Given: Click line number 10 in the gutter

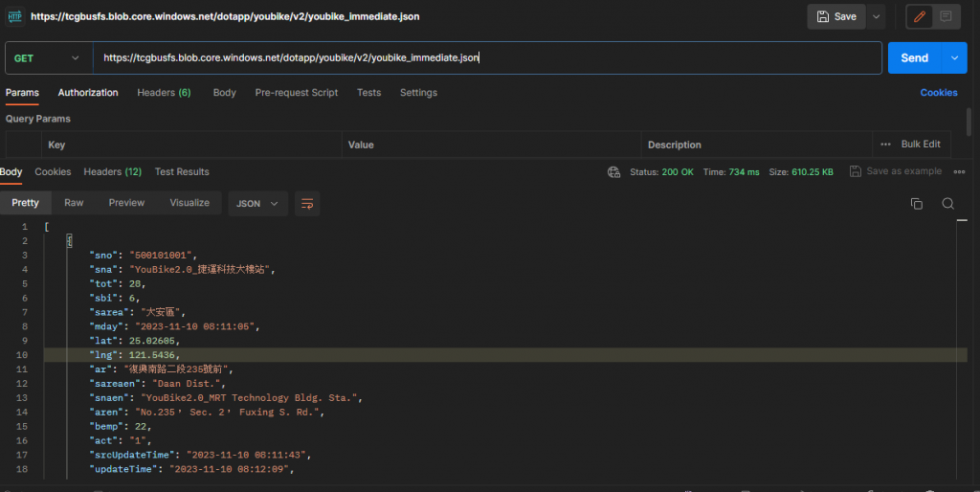Looking at the screenshot, I should 22,355.
